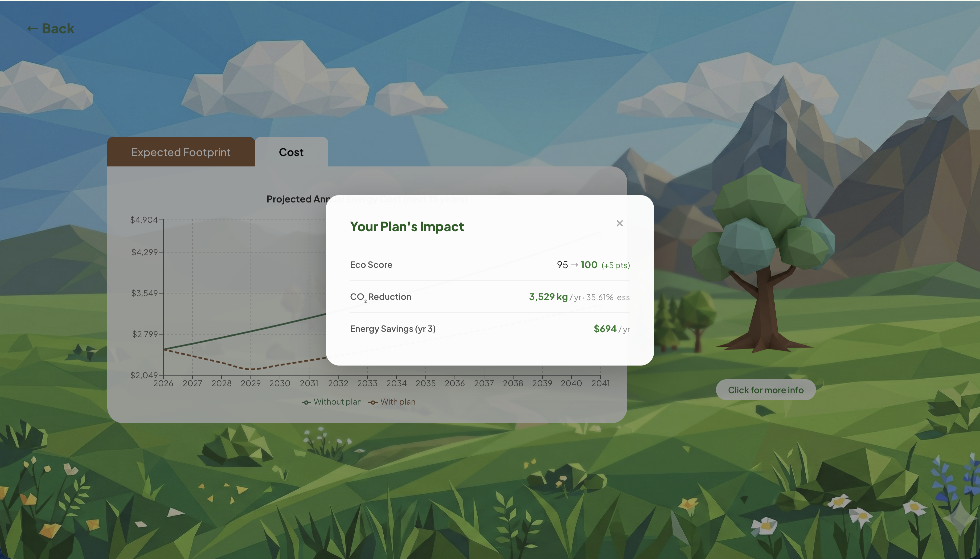
Task: Click the 2041 label on chart axis
Action: [x=600, y=383]
